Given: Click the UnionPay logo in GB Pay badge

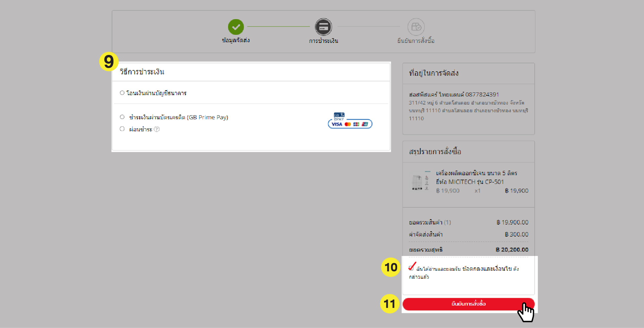Looking at the screenshot, I should pyautogui.click(x=365, y=124).
